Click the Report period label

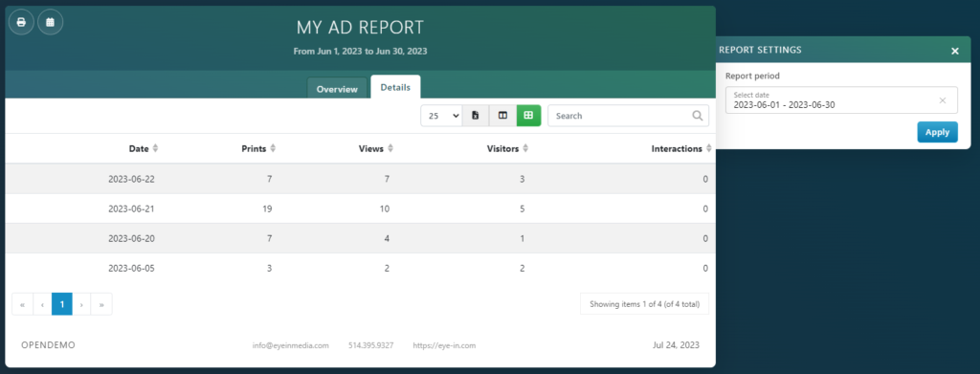coord(752,76)
